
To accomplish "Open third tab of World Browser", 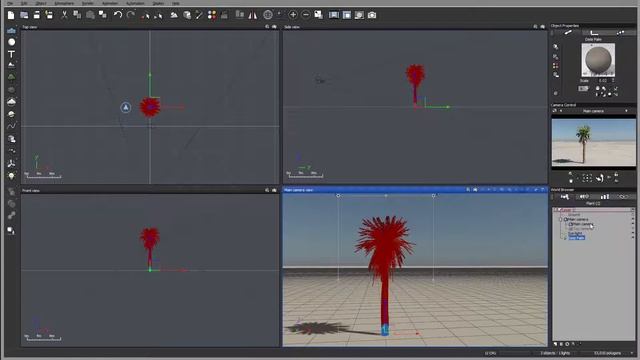I will point(604,197).
